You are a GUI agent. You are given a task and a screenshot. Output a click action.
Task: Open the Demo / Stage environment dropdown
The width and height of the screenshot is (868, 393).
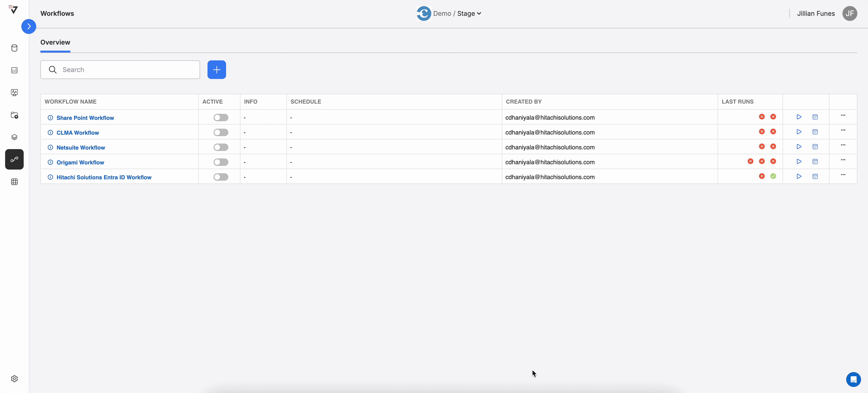point(457,13)
